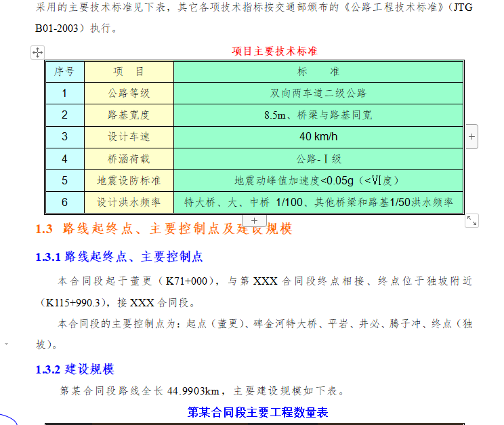Click the table move handle icon
Image resolution: width=504 pixels, height=425 pixels.
tap(38, 52)
